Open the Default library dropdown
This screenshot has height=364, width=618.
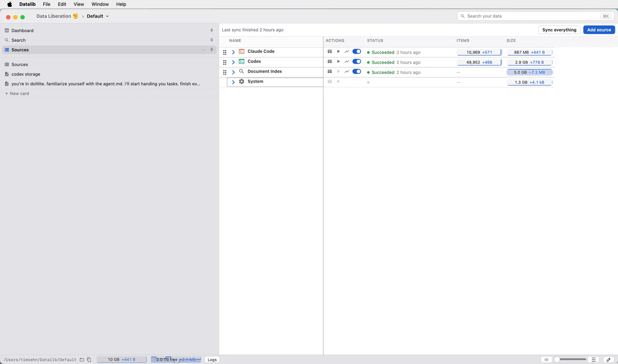tap(98, 16)
